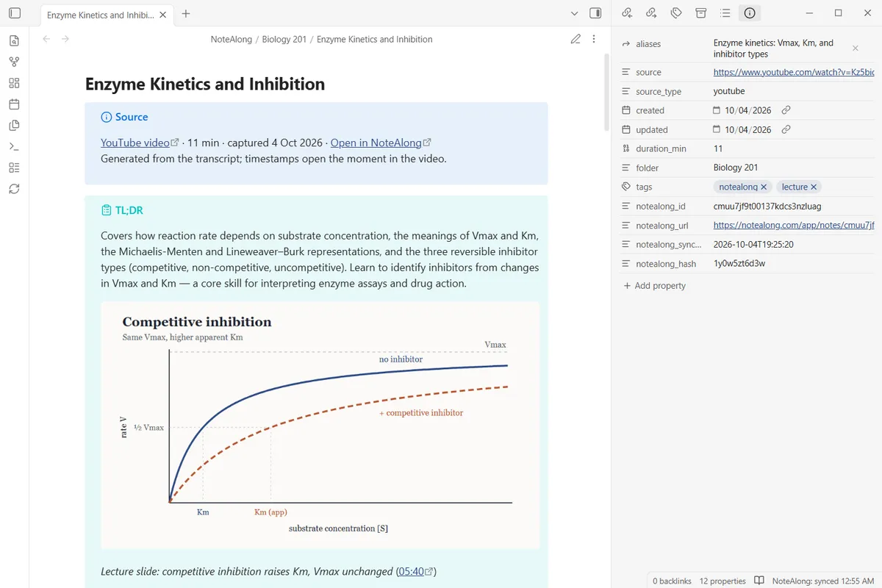Toggle the left sidebar
Image resolution: width=882 pixels, height=588 pixels.
click(x=15, y=13)
